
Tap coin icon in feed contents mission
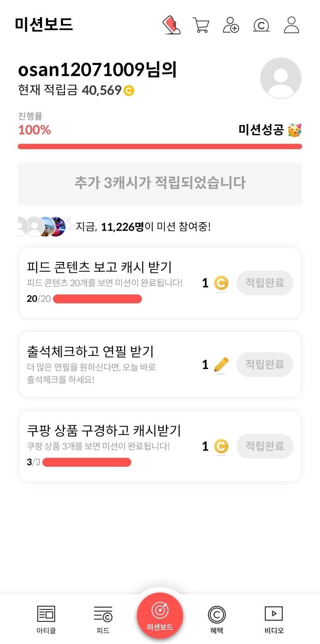[221, 283]
